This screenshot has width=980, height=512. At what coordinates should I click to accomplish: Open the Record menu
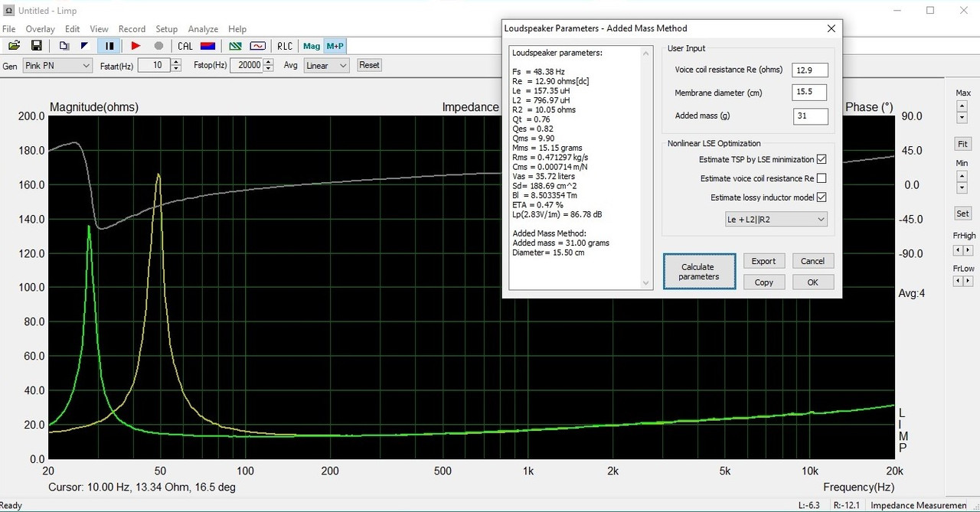[132, 29]
